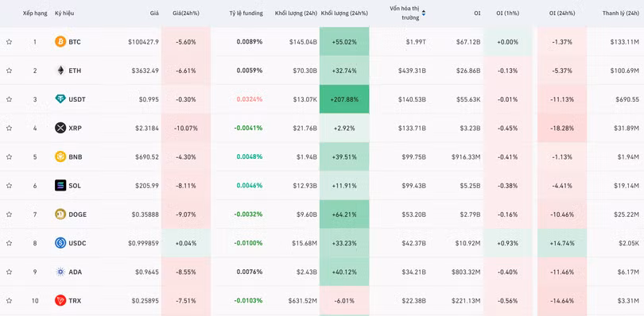The image size is (644, 316).
Task: Sort by the Tỷ lệ funding header
Action: pyautogui.click(x=246, y=13)
